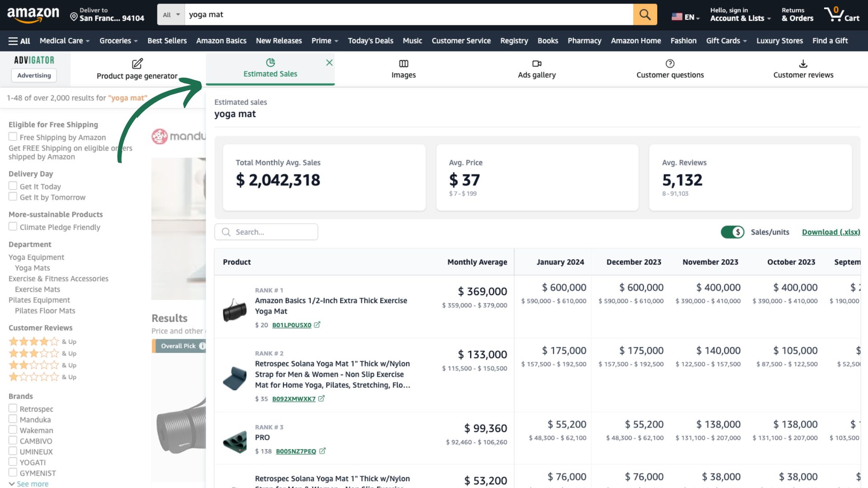Check the CAMBIVO brand checkbox
Viewport: 868px width, 488px height.
click(x=13, y=441)
